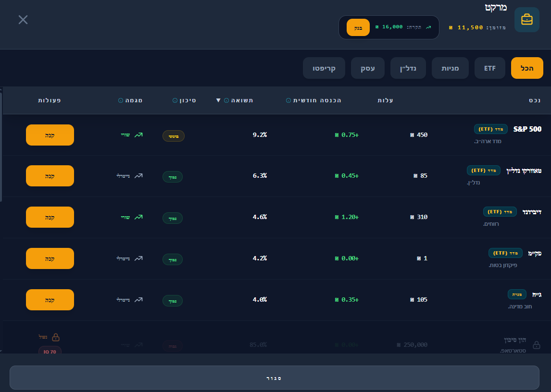
Task: Click the low risk badge in 4.2% row
Action: click(173, 259)
